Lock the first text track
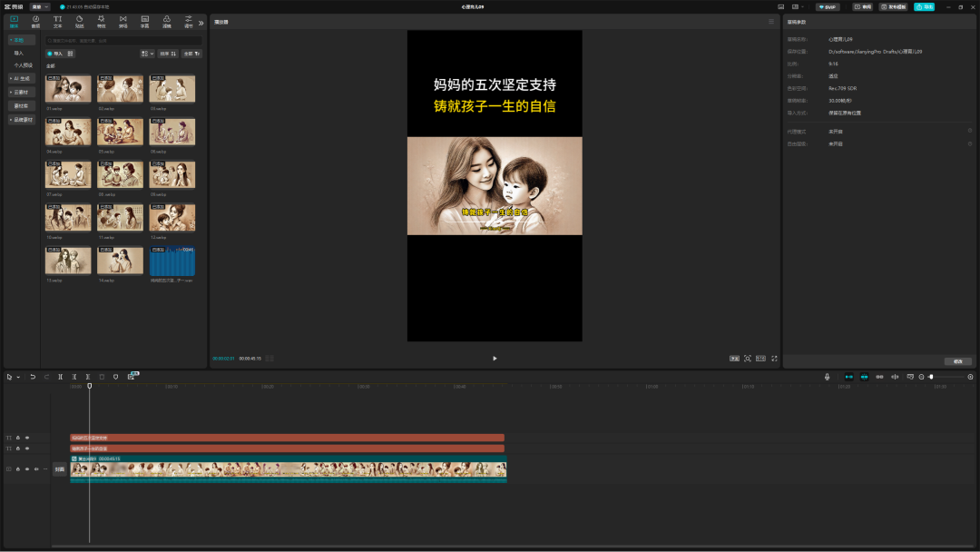The height and width of the screenshot is (552, 980). pos(17,438)
